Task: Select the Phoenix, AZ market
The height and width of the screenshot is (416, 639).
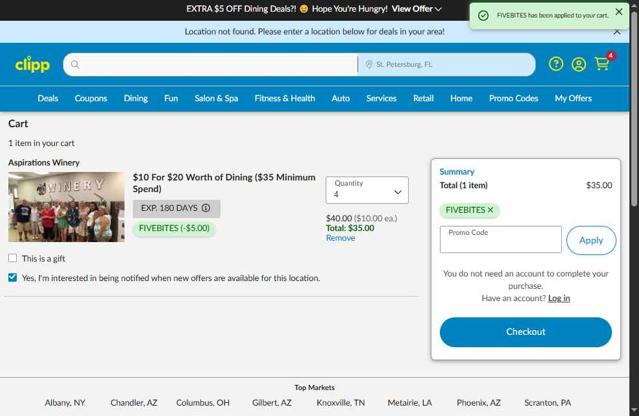Action: tap(478, 403)
